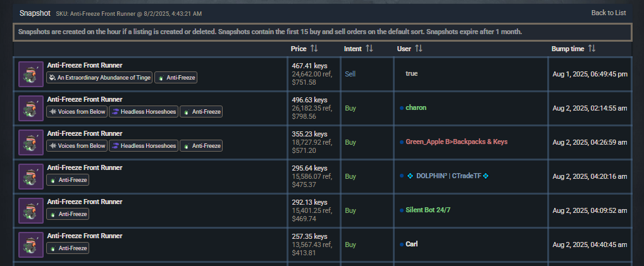Click $798.56 value in charon's row
This screenshot has width=644, height=266.
coord(304,116)
